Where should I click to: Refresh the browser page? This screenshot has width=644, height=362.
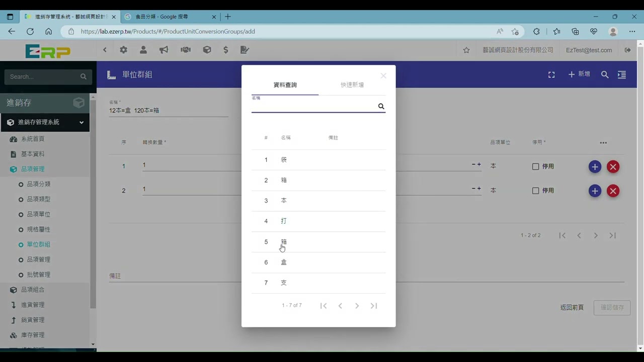(x=30, y=31)
